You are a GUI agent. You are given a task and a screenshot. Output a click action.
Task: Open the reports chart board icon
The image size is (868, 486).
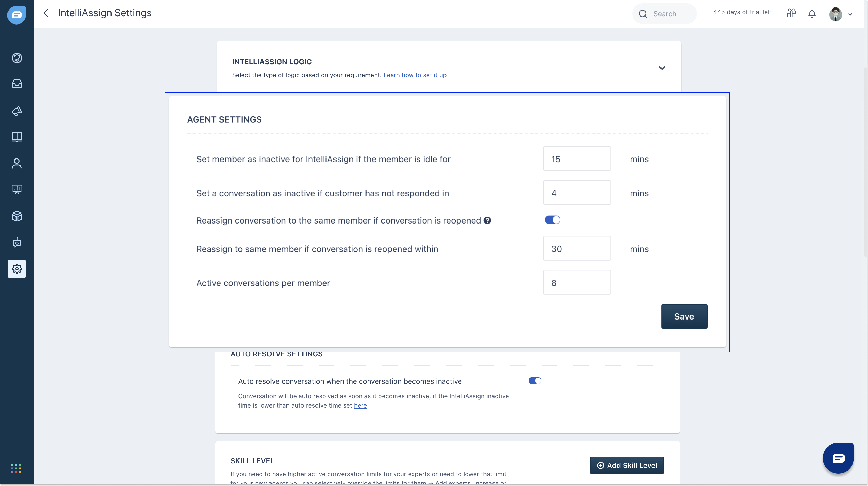[x=17, y=189]
